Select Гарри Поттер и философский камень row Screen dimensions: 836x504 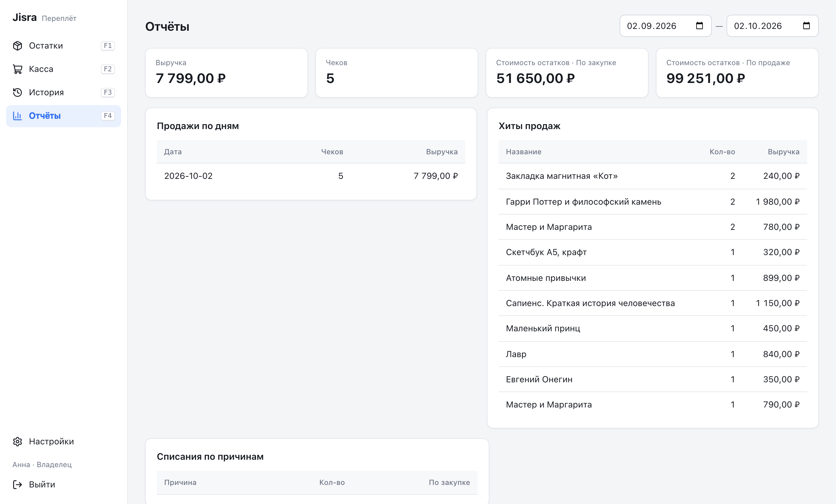pos(653,202)
